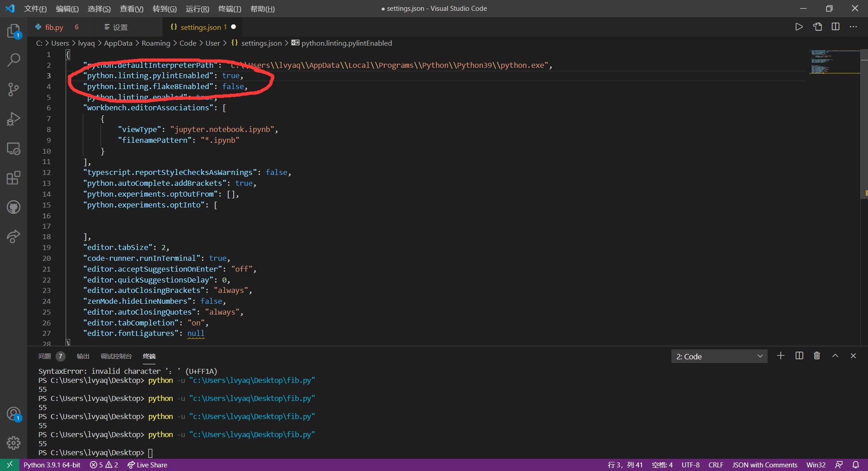Screen dimensions: 868x471
Task: Open the GitHub view in activity bar
Action: (14, 207)
